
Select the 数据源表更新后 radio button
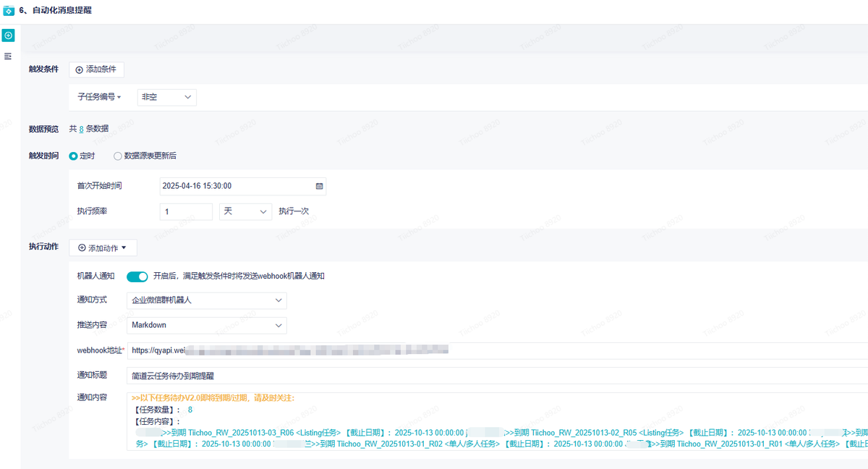[118, 156]
